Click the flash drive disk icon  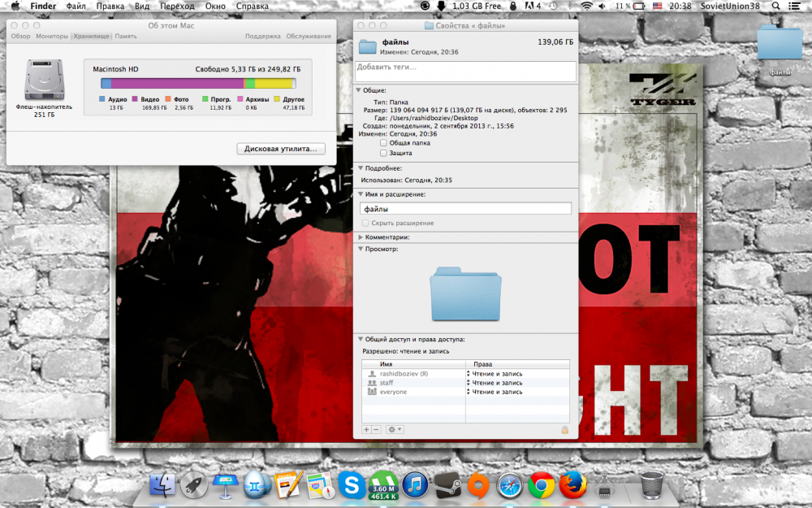point(45,80)
